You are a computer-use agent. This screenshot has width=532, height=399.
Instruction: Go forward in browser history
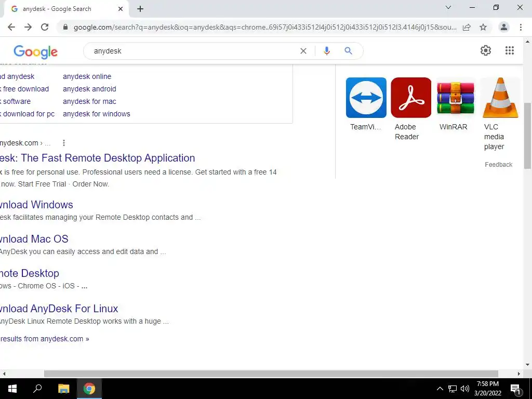click(28, 27)
